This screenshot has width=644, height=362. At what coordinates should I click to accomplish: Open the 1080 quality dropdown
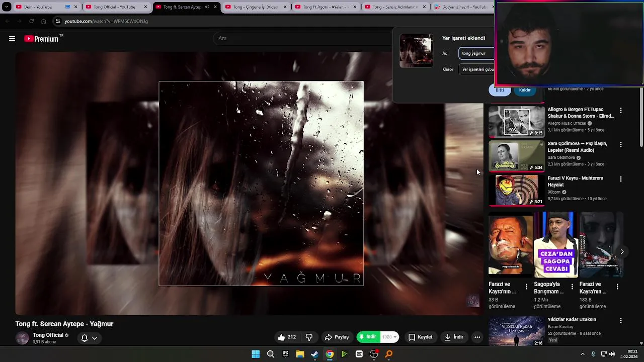click(x=389, y=337)
